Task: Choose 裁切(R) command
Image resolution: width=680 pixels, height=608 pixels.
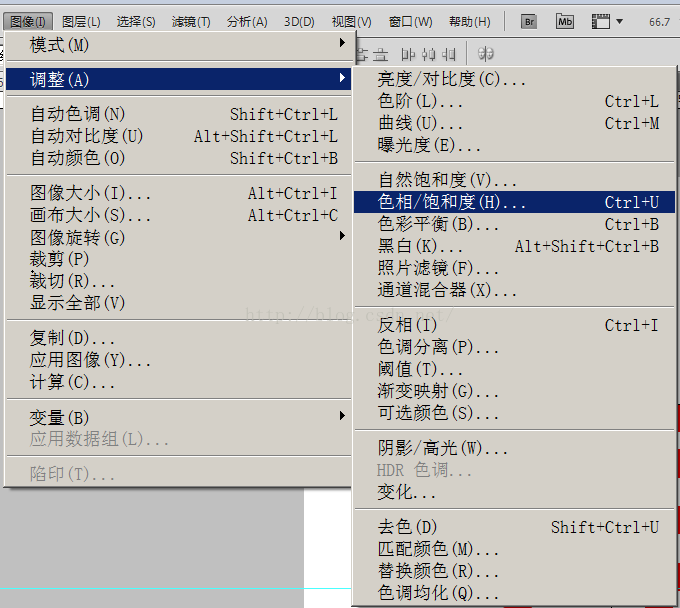Action: click(179, 281)
